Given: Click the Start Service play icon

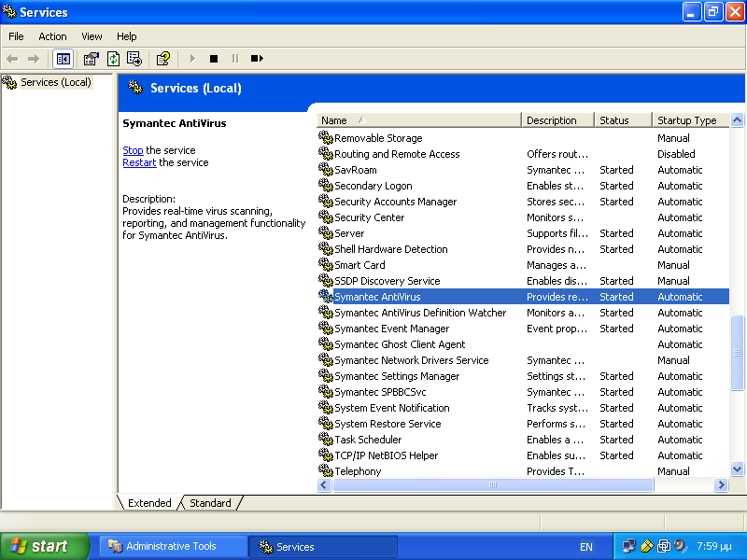Looking at the screenshot, I should tap(192, 59).
